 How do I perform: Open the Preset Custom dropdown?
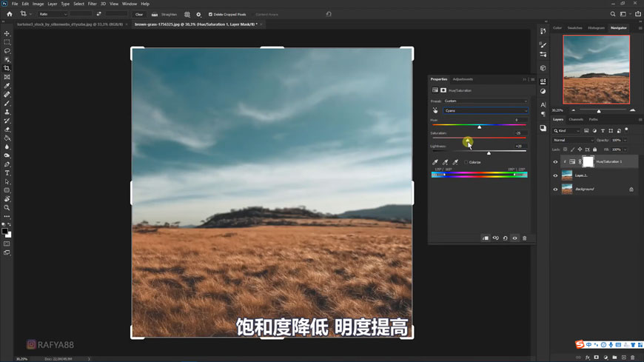[485, 101]
